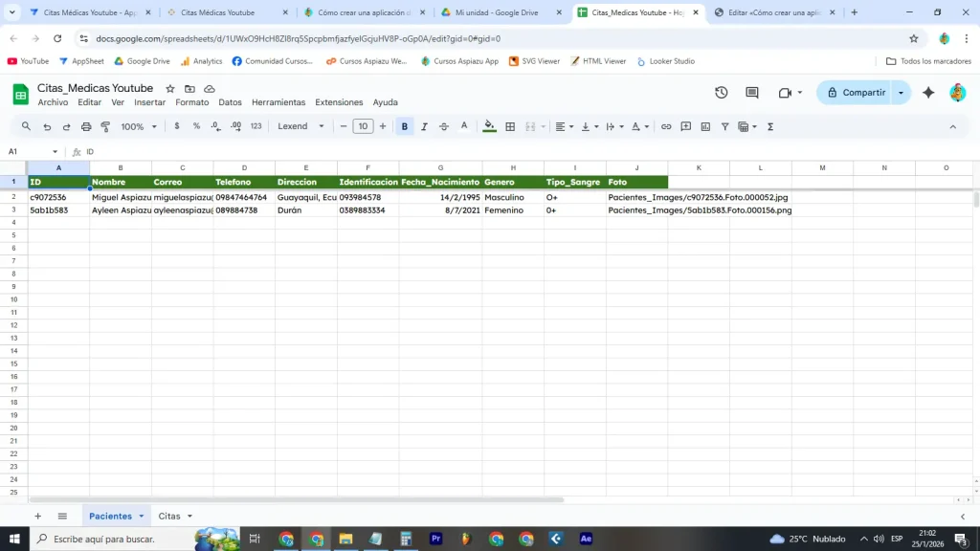Switch to the Citas sheet tab
The height and width of the screenshot is (551, 980).
(168, 516)
